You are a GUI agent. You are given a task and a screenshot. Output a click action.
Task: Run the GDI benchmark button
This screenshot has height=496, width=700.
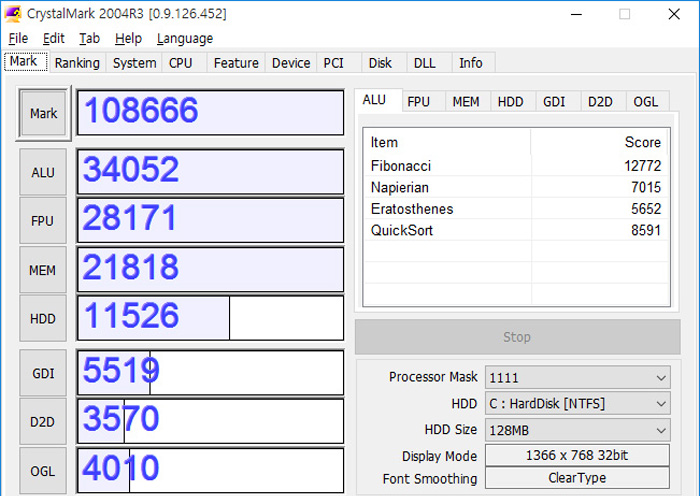(x=43, y=373)
